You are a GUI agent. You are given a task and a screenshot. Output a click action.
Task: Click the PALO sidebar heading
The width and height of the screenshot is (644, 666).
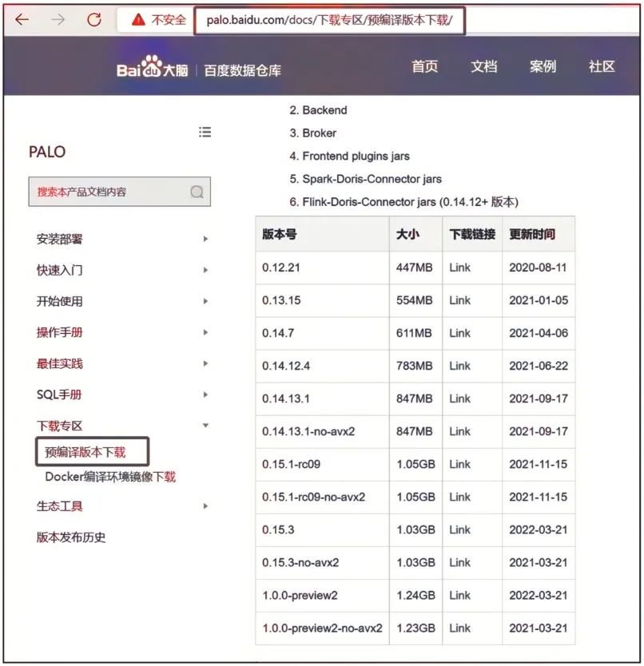[x=47, y=152]
